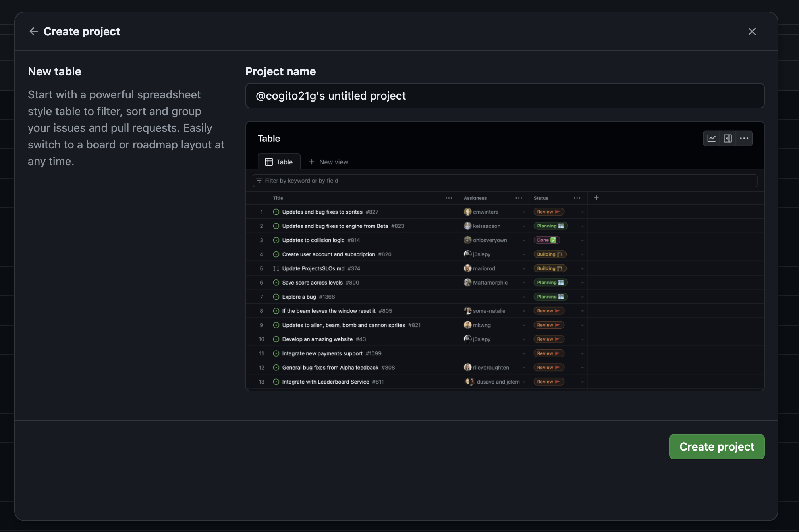
Task: Click the plus icon to add column
Action: [596, 198]
